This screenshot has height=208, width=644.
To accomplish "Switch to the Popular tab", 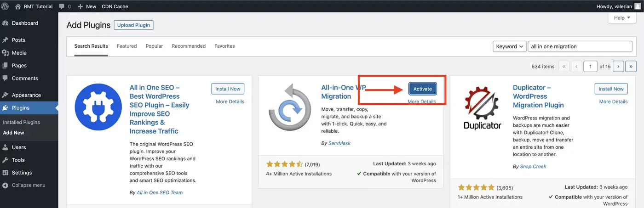I will point(154,46).
